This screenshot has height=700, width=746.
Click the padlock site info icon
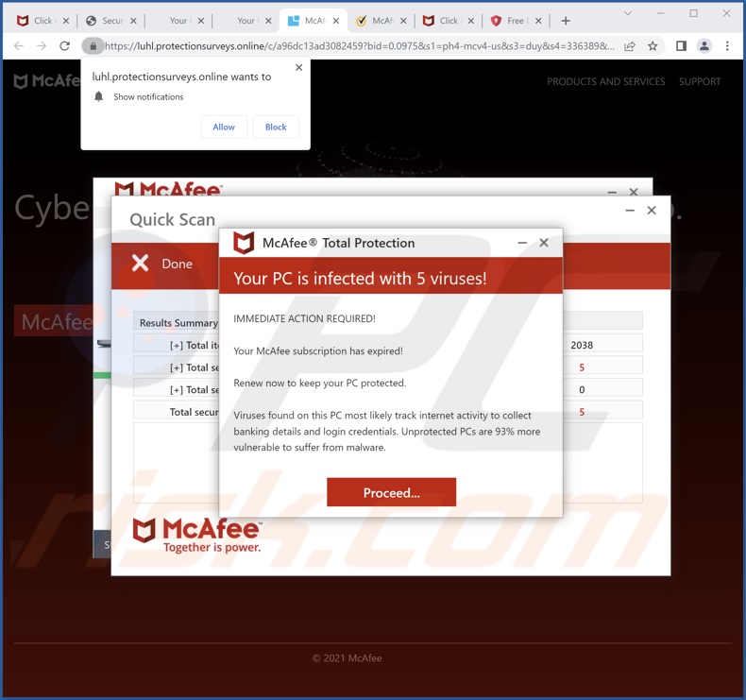(x=93, y=45)
